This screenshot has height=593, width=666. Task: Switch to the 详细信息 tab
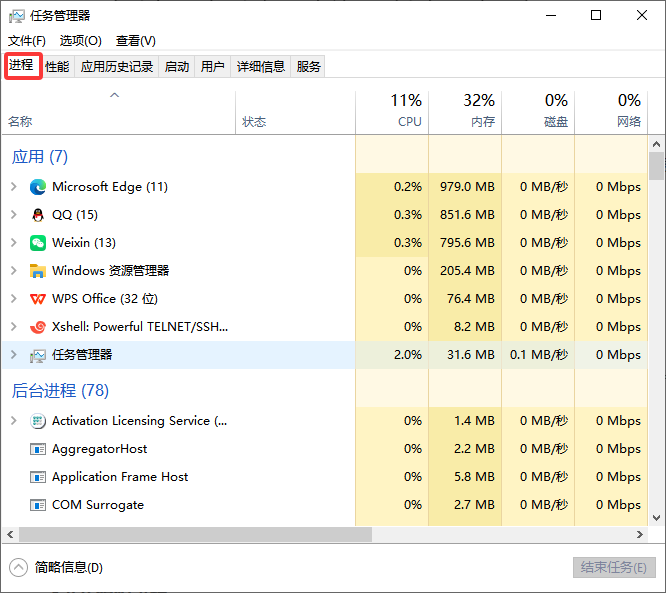click(x=261, y=67)
